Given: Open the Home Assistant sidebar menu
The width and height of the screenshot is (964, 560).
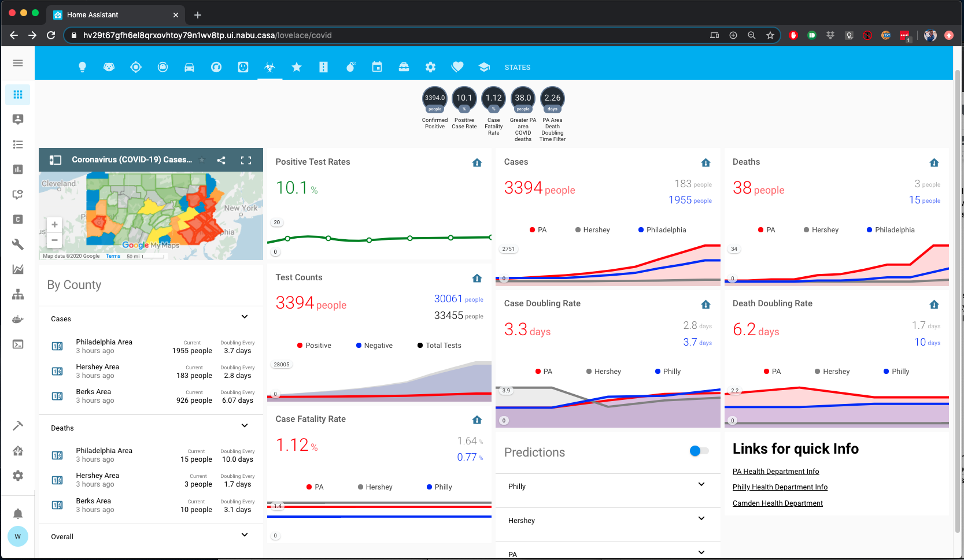Looking at the screenshot, I should coord(18,63).
